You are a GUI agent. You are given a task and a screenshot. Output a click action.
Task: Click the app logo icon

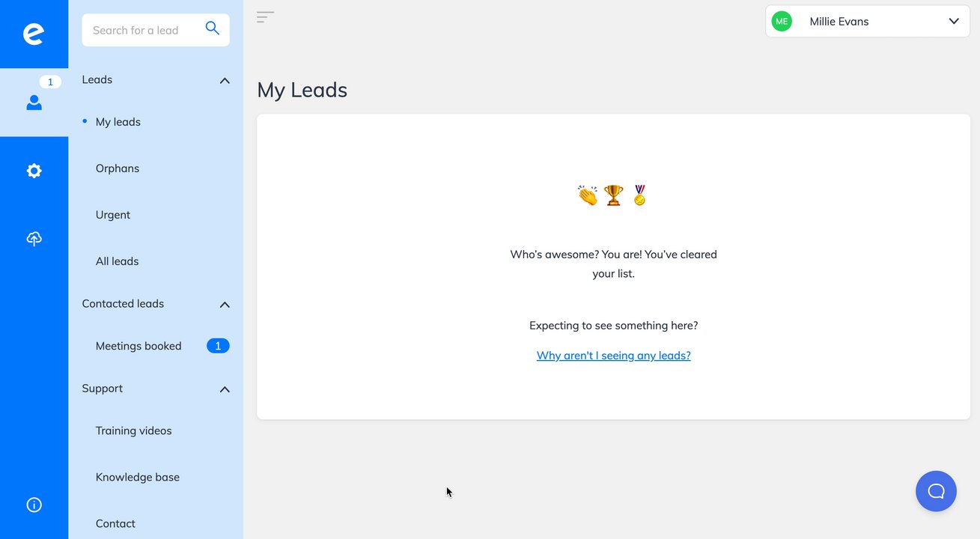point(34,34)
